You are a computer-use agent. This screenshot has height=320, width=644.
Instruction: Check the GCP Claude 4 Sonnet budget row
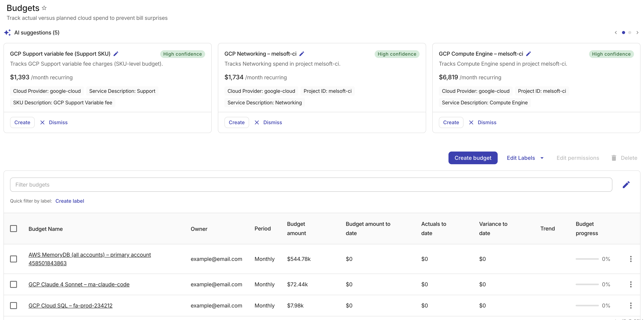13,284
